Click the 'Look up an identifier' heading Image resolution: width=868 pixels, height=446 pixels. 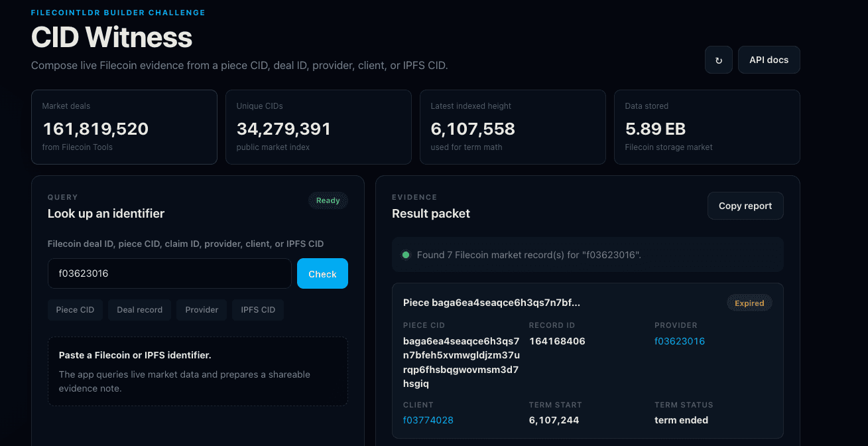[106, 214]
